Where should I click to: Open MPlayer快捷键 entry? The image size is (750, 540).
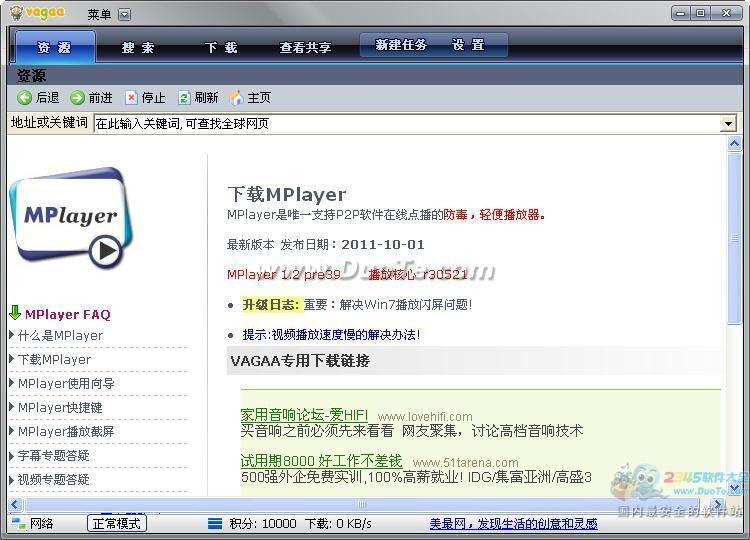point(60,408)
